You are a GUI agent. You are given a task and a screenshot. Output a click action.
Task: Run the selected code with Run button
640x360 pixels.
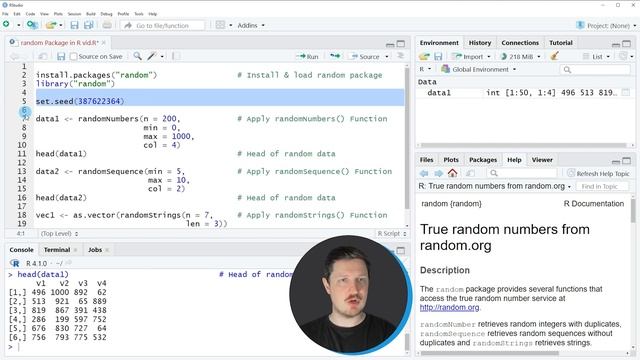click(307, 56)
